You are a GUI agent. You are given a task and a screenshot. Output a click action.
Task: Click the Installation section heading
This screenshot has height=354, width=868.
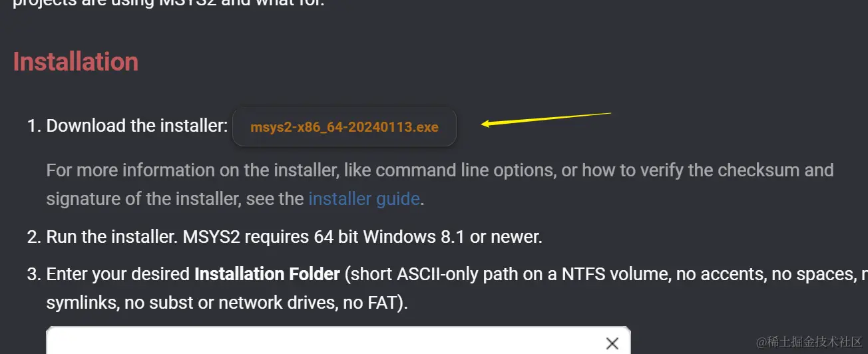pos(76,62)
